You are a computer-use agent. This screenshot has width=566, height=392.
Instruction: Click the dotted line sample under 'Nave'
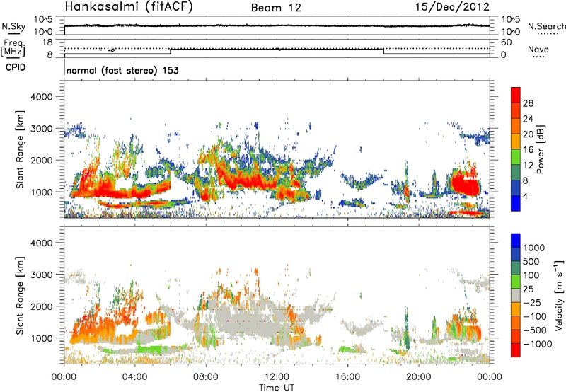[538, 57]
